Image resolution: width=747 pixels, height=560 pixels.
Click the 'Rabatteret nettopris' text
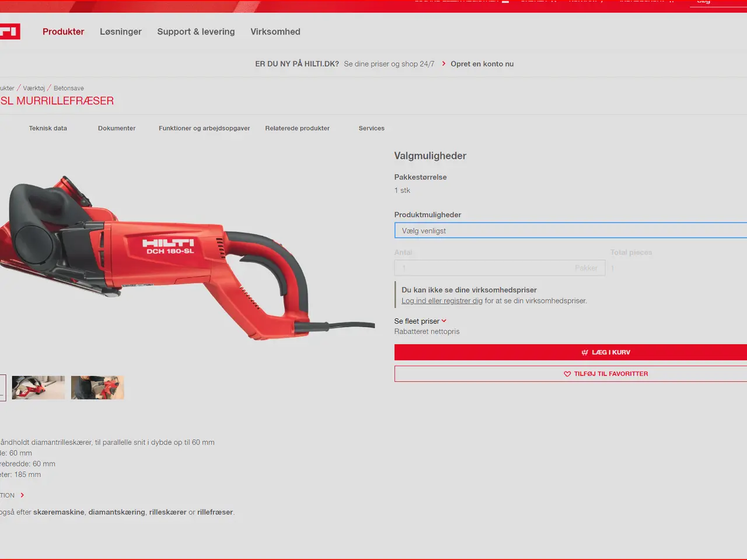pyautogui.click(x=427, y=331)
